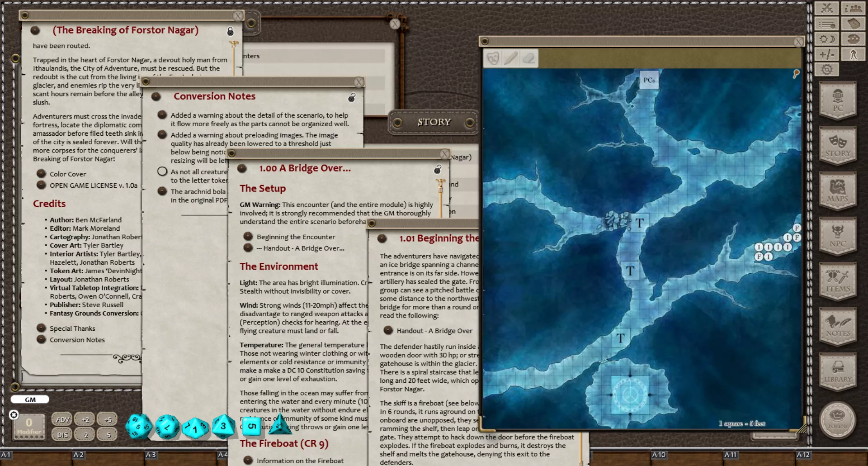The height and width of the screenshot is (466, 868).
Task: Toggle the lock on Conversion Notes window
Action: click(x=352, y=97)
